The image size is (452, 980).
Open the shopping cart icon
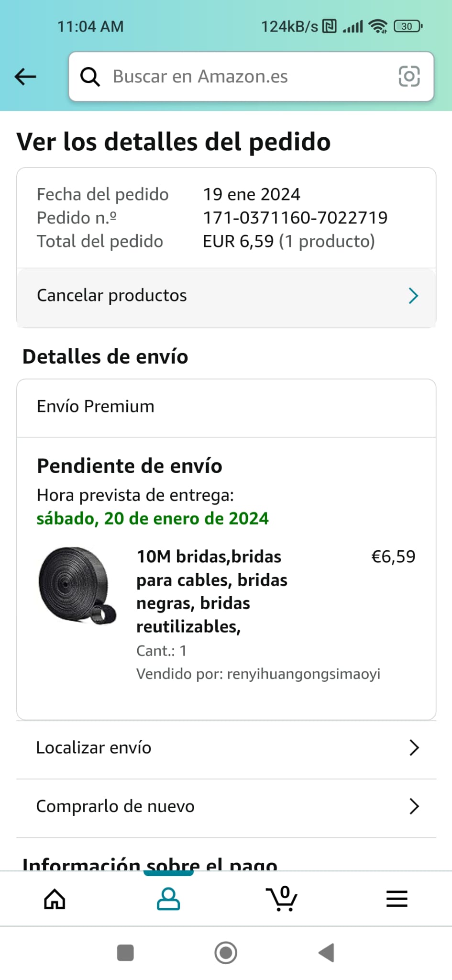pyautogui.click(x=282, y=898)
